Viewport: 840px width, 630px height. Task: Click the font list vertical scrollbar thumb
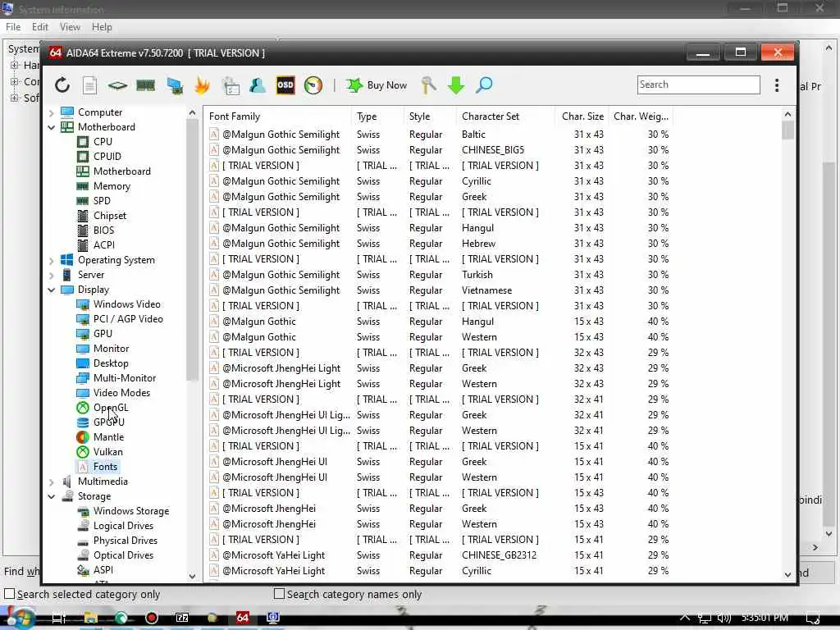pos(787,130)
